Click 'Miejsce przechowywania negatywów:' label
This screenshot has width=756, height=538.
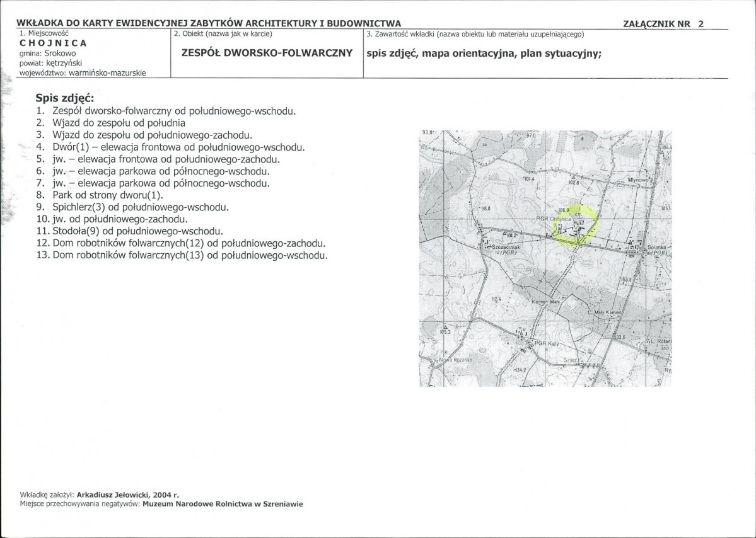coord(80,504)
